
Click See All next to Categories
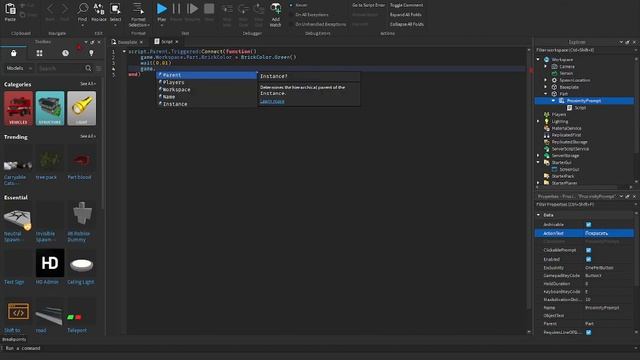click(x=88, y=84)
